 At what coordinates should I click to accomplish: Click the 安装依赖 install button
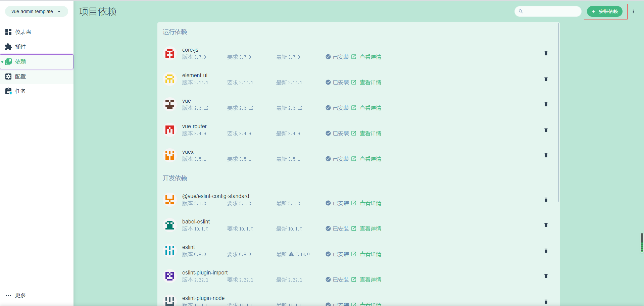coord(604,11)
